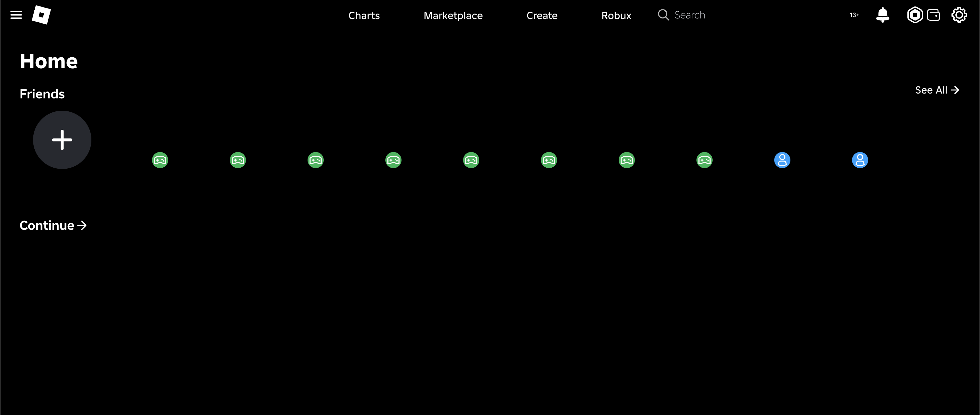Click the first blue online status icon

click(782, 160)
